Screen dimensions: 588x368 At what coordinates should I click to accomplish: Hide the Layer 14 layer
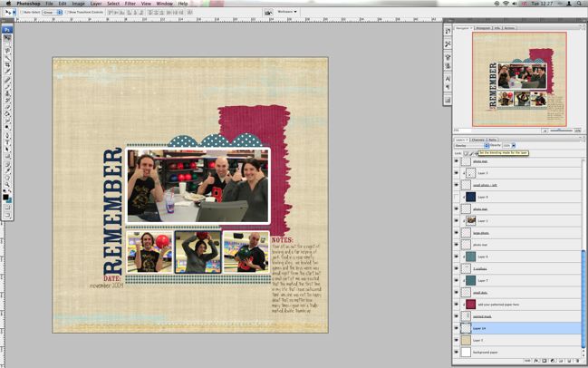[x=457, y=328]
